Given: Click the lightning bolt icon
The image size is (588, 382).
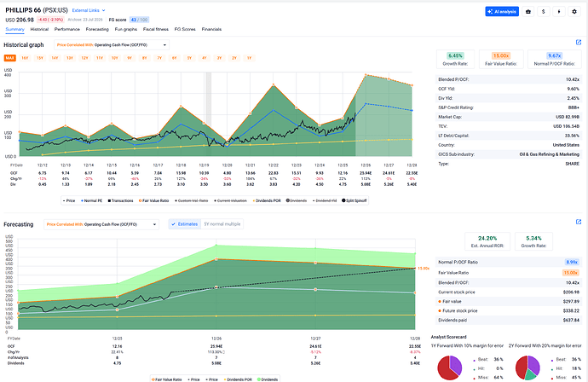Looking at the screenshot, I should (x=559, y=12).
